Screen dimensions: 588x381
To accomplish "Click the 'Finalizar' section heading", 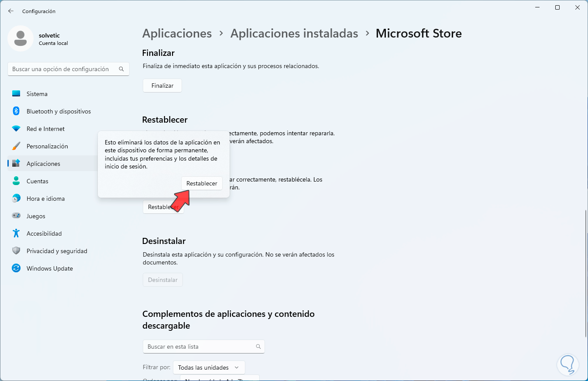I will (x=158, y=53).
